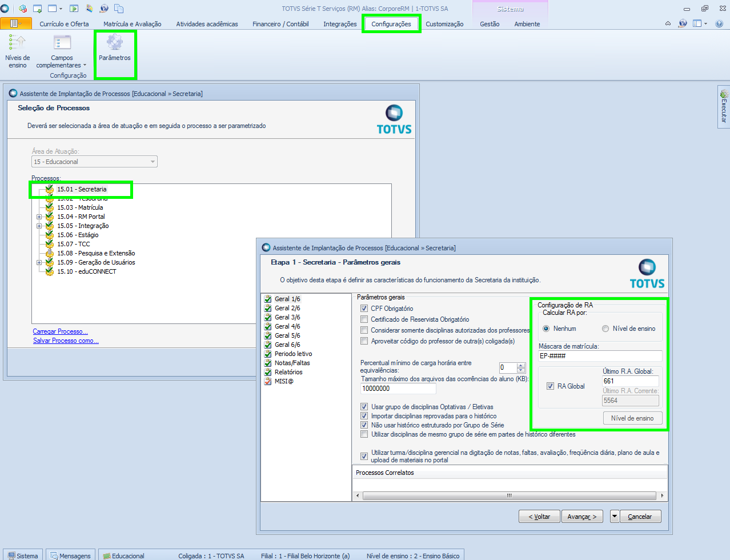Click the icon beside 15.03 - Matrícula
This screenshot has width=730, height=560.
[50, 207]
